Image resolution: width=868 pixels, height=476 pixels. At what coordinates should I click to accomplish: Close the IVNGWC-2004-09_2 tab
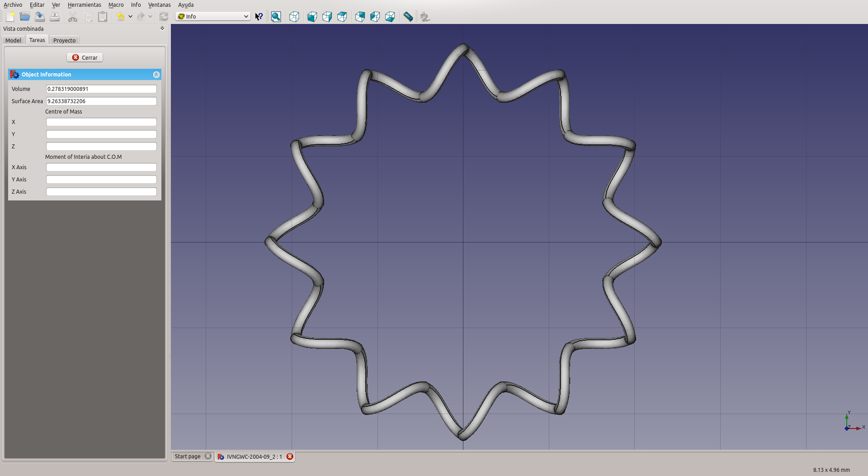pos(290,457)
